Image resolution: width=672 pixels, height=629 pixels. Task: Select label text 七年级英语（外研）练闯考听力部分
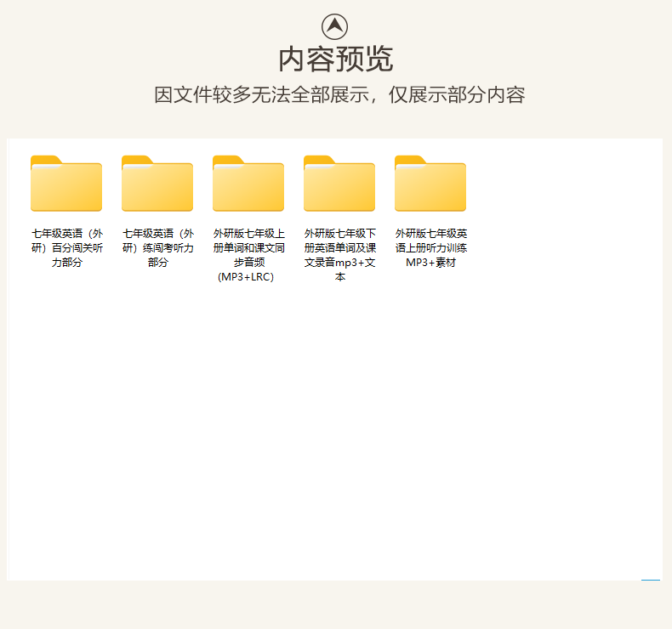pyautogui.click(x=158, y=248)
